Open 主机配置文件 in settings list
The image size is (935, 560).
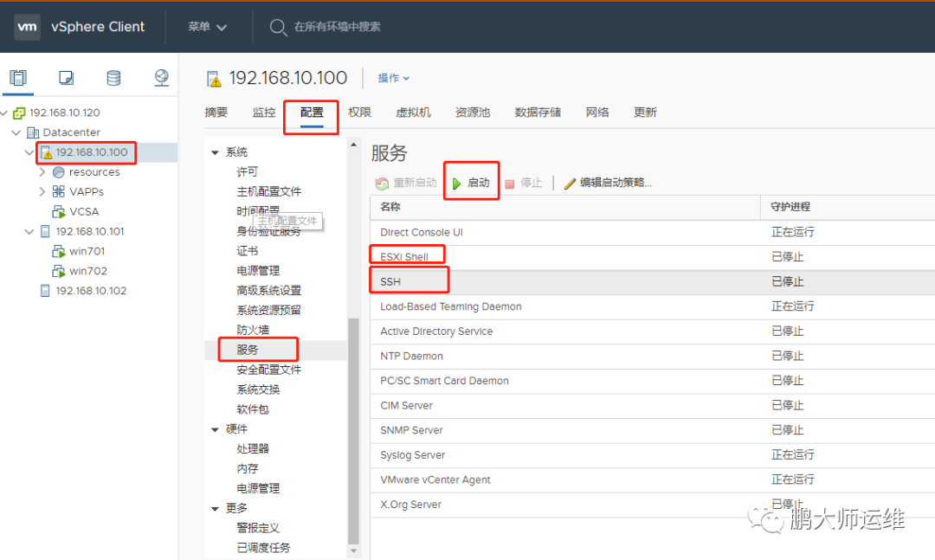(269, 191)
